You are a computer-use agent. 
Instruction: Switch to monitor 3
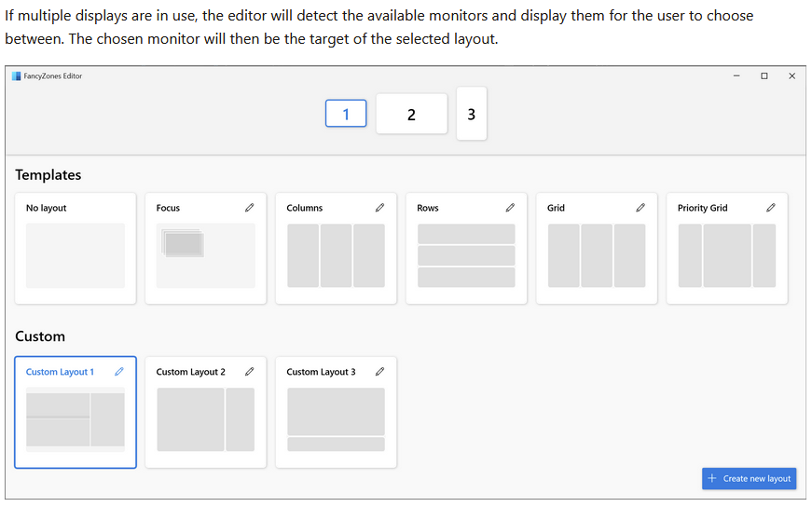click(x=471, y=114)
